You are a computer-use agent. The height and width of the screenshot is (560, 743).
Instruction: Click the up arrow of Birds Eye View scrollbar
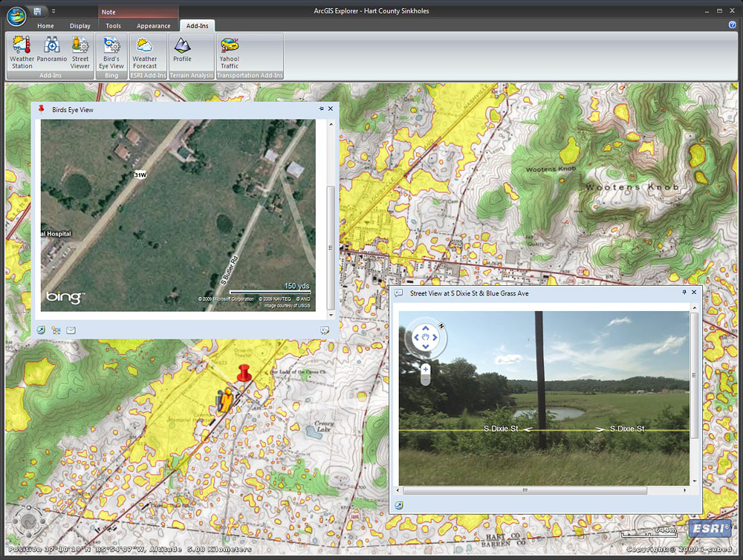(331, 124)
